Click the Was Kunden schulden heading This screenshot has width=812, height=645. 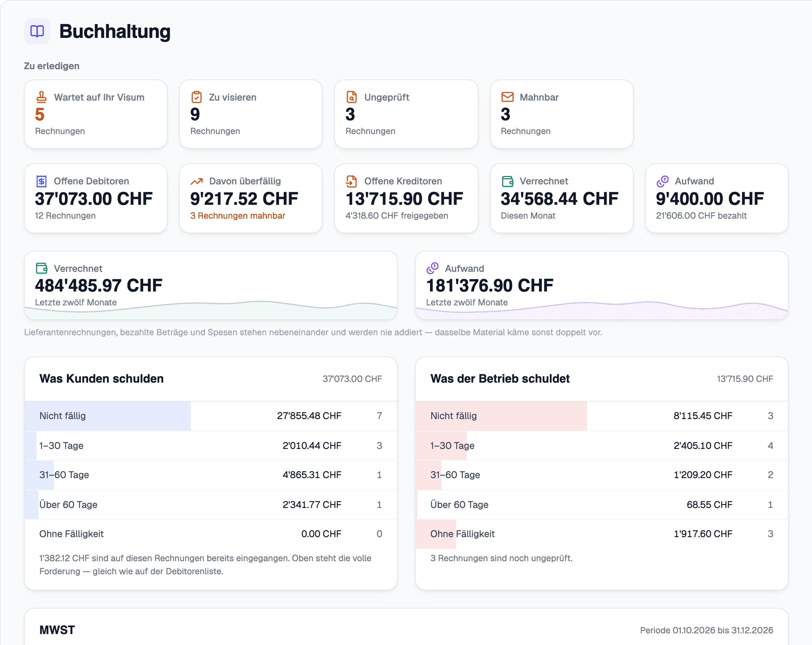[x=101, y=379]
